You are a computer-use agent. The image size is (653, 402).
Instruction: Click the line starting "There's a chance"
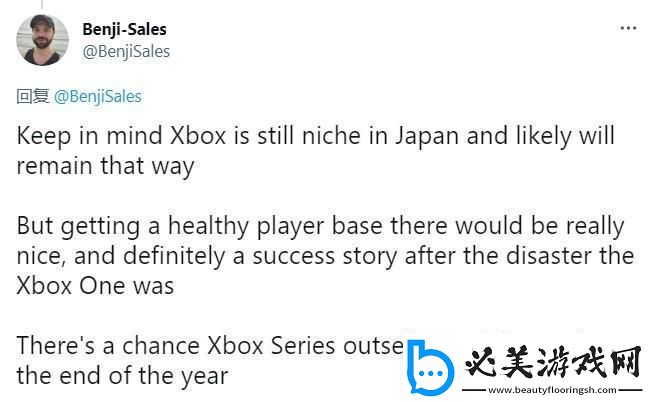211,347
